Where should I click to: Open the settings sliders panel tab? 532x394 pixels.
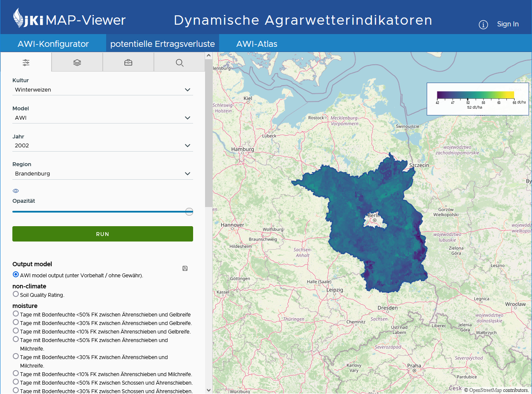point(26,63)
